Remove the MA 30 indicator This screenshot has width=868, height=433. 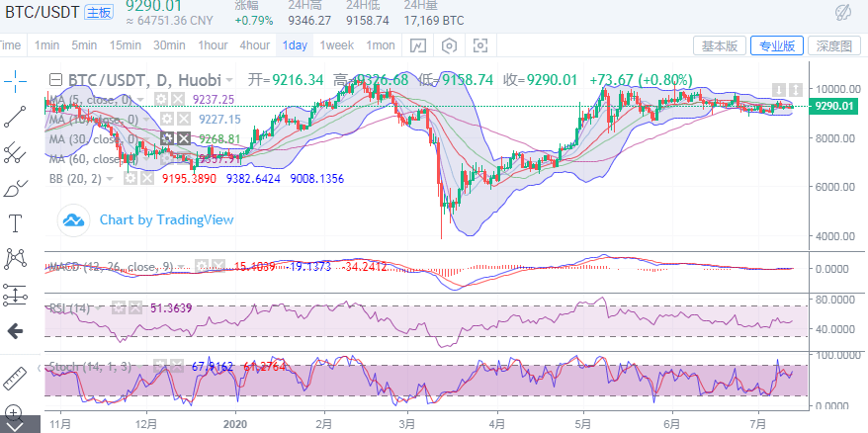183,138
